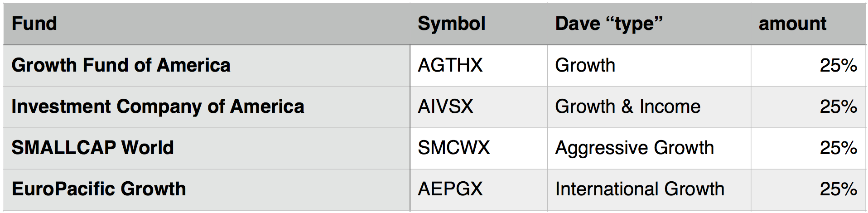Click the EuroPacific Growth cell
This screenshot has height=213, width=868.
pos(207,190)
